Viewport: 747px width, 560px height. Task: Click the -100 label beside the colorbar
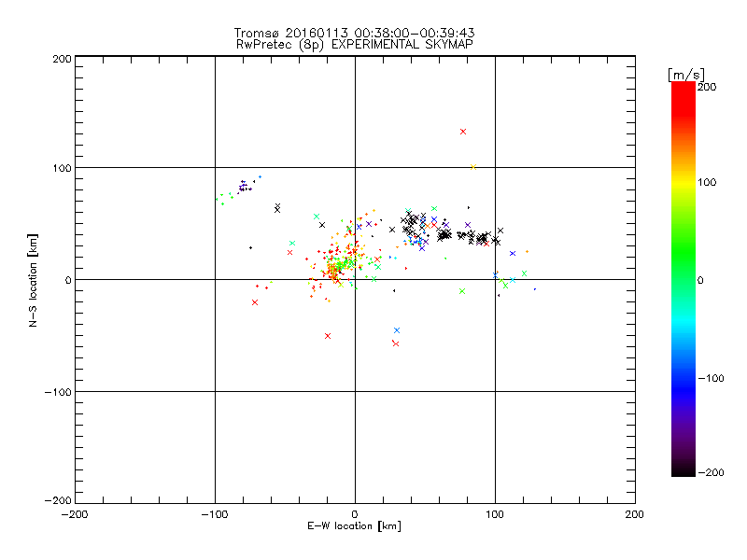point(716,378)
